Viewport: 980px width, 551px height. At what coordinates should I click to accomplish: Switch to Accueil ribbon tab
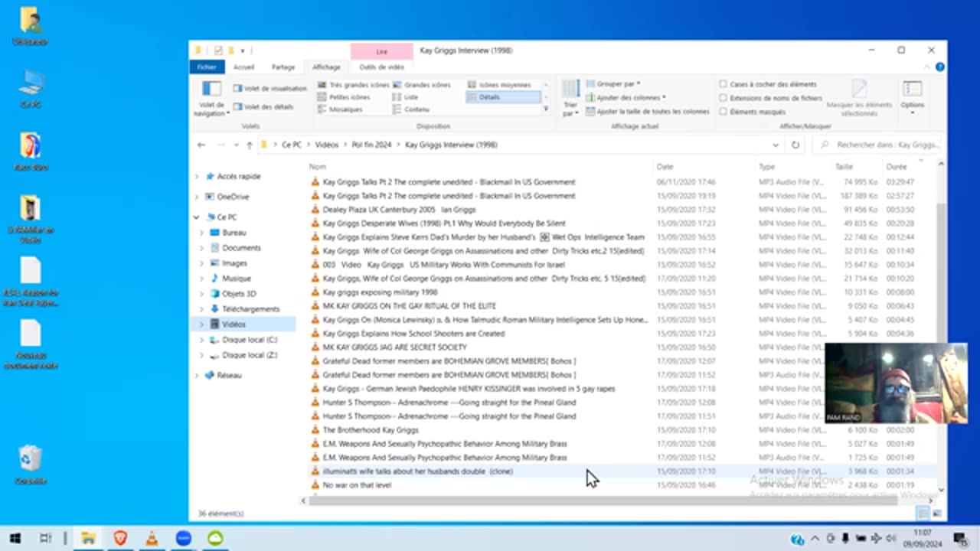point(243,67)
